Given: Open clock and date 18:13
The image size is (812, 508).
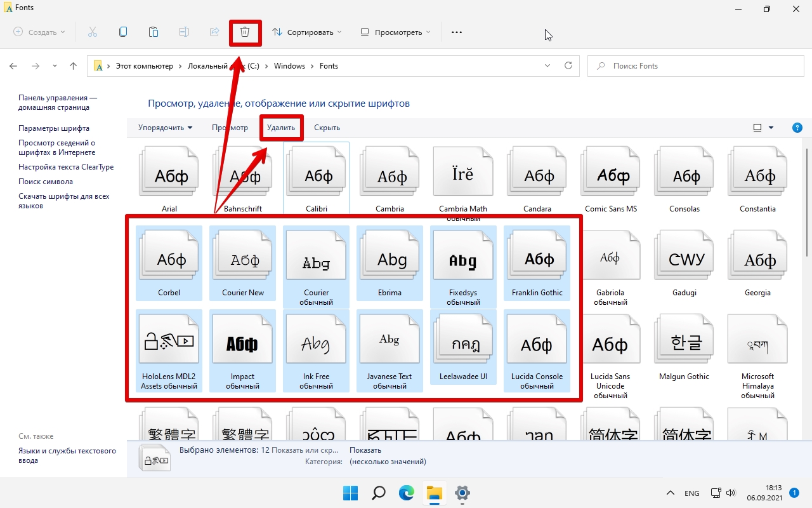Looking at the screenshot, I should coord(764,493).
